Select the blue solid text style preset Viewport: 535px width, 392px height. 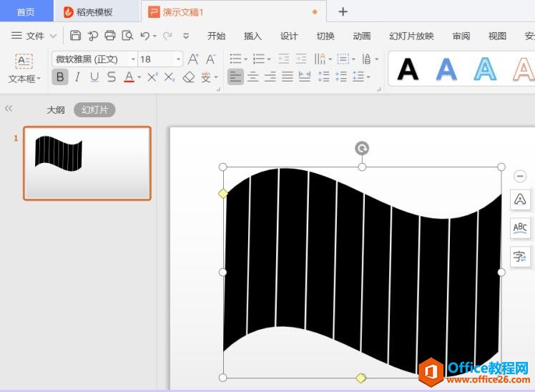click(x=446, y=69)
